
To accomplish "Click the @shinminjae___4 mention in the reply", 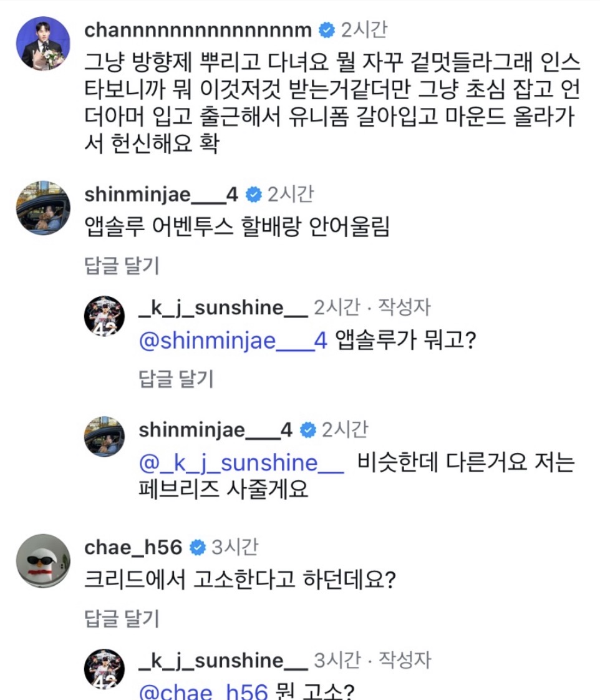I will 233,342.
